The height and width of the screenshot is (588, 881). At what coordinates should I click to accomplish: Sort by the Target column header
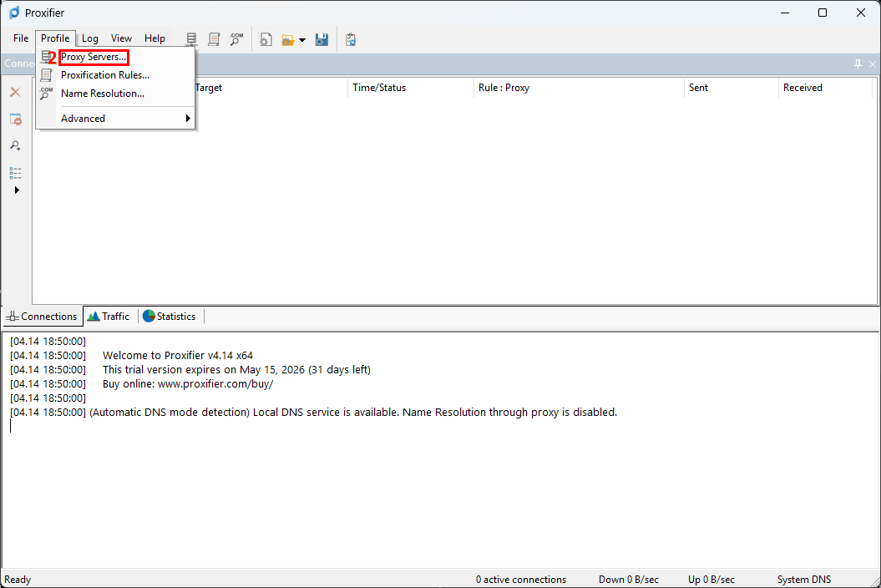(271, 88)
